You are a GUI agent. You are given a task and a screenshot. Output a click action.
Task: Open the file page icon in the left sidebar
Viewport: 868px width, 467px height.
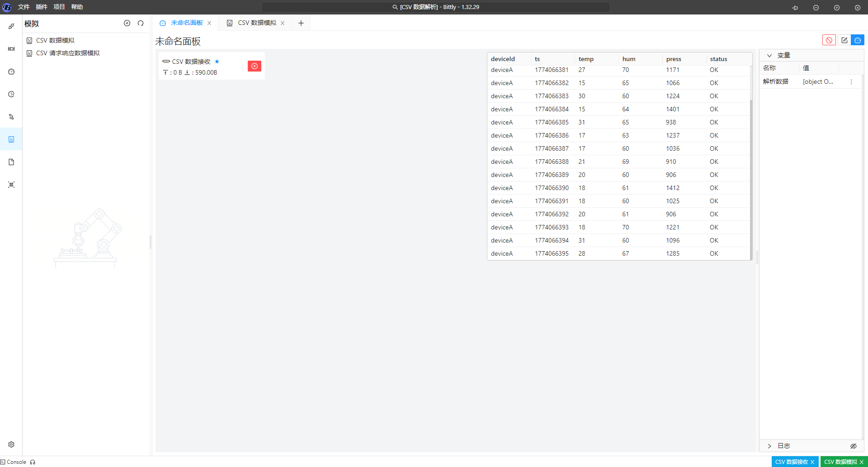coord(11,162)
